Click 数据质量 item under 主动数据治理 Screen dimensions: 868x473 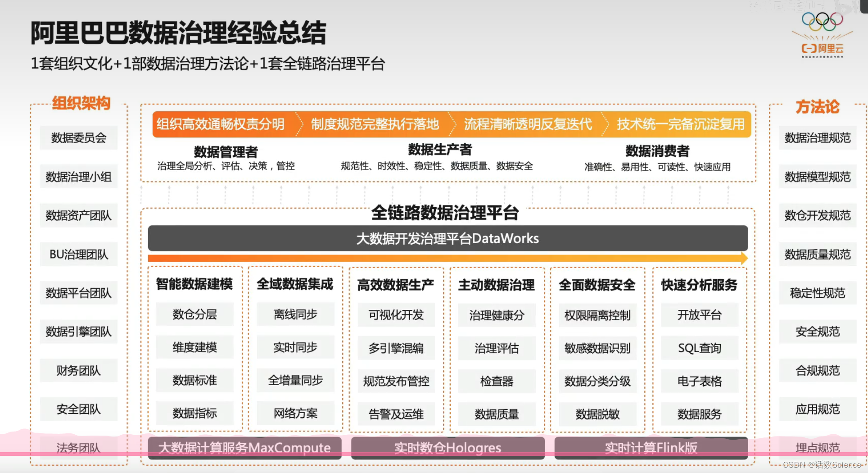[x=497, y=414]
